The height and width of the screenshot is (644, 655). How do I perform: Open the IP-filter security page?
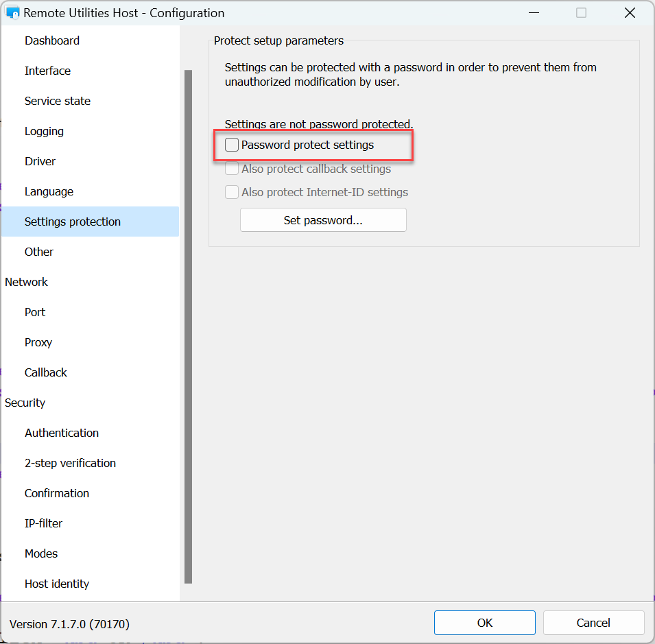43,523
